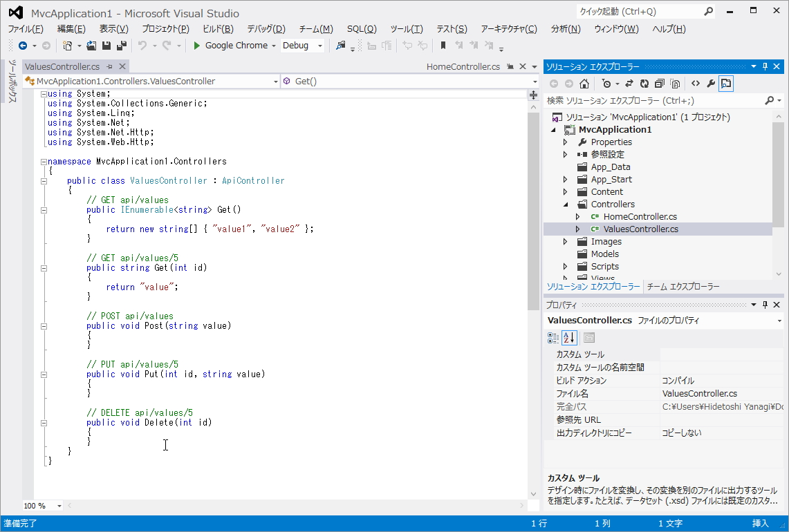Expand the HomeController.cs node
789x532 pixels.
pyautogui.click(x=577, y=217)
